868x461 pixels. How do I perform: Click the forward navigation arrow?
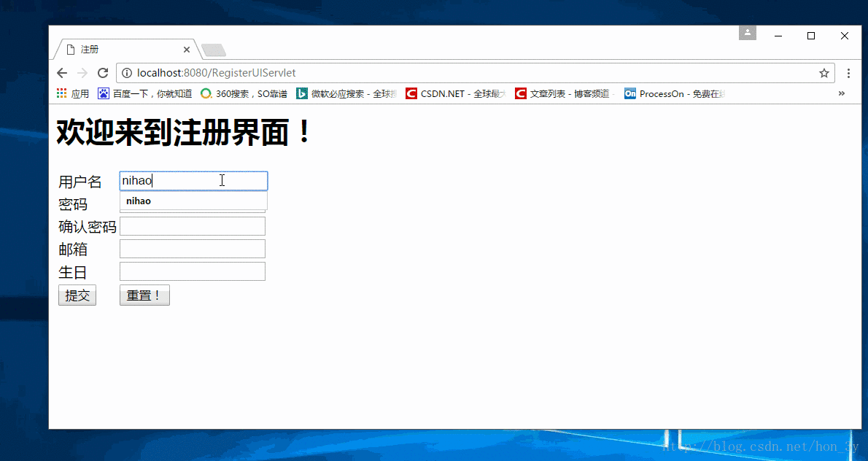pos(82,73)
